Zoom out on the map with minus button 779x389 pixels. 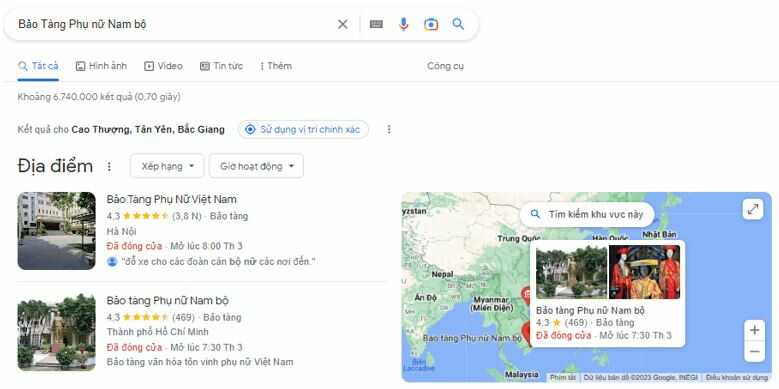click(x=755, y=352)
